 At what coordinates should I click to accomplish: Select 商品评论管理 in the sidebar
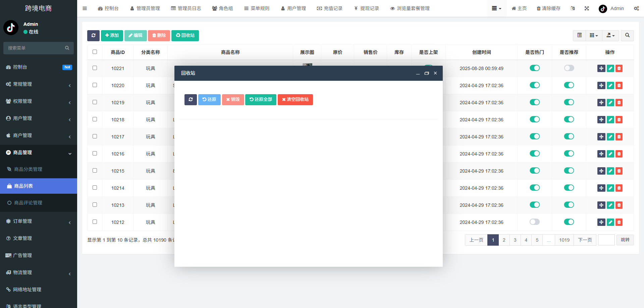(28, 203)
